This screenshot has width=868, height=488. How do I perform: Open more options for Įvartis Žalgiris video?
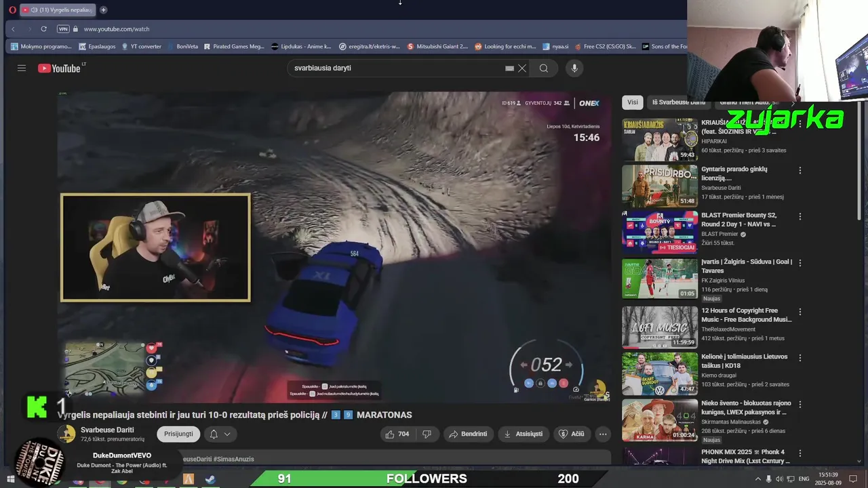pyautogui.click(x=800, y=263)
